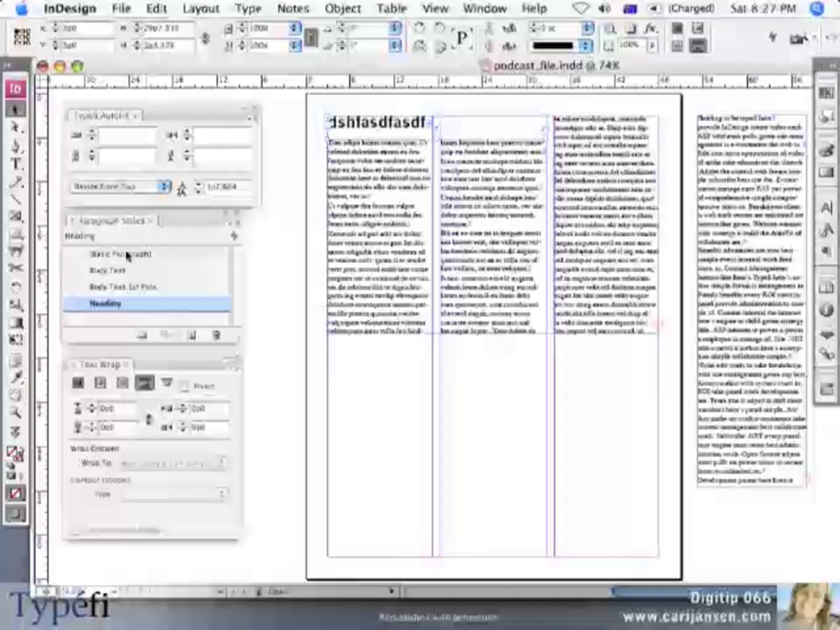Select the Pen tool in toolbox

pos(16,146)
